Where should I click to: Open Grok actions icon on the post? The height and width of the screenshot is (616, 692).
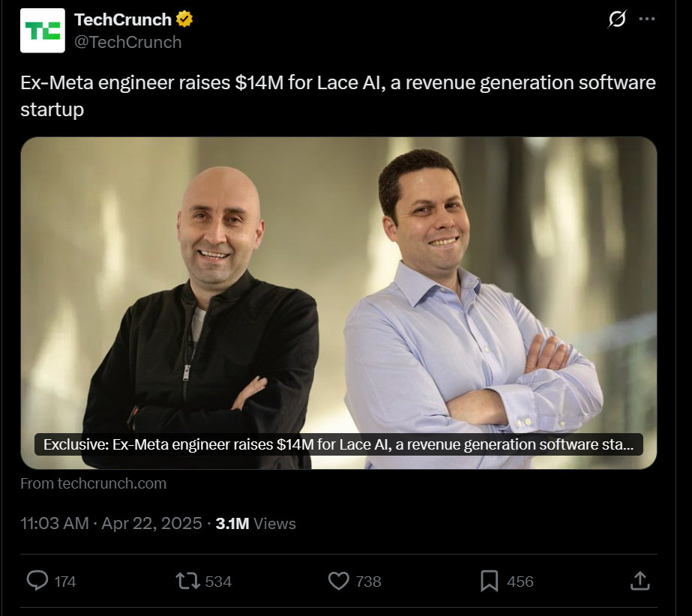(616, 19)
